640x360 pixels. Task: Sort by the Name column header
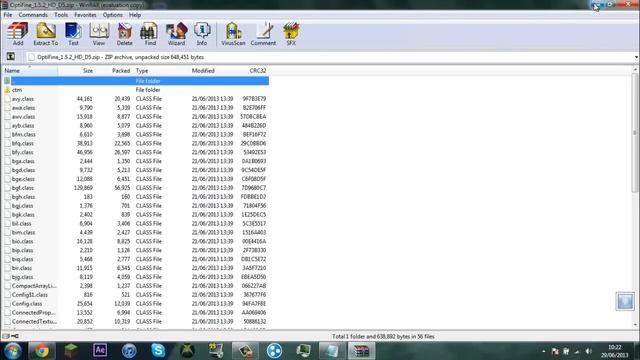(30, 71)
